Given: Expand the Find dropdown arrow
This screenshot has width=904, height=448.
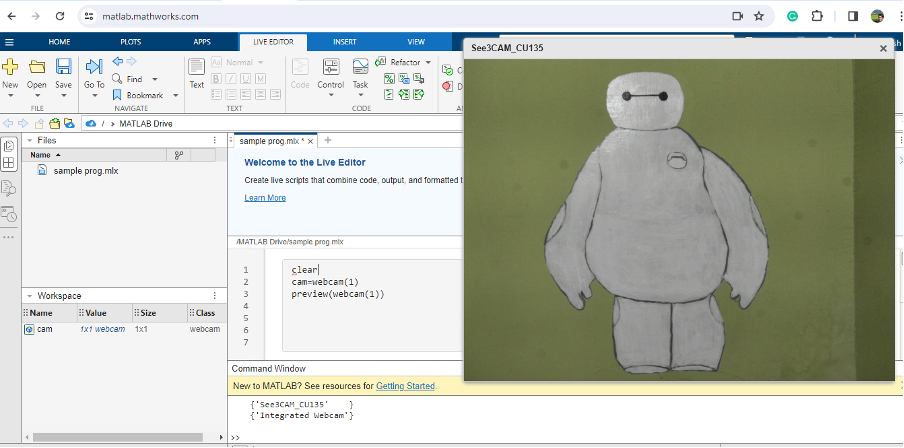Looking at the screenshot, I should pyautogui.click(x=155, y=79).
